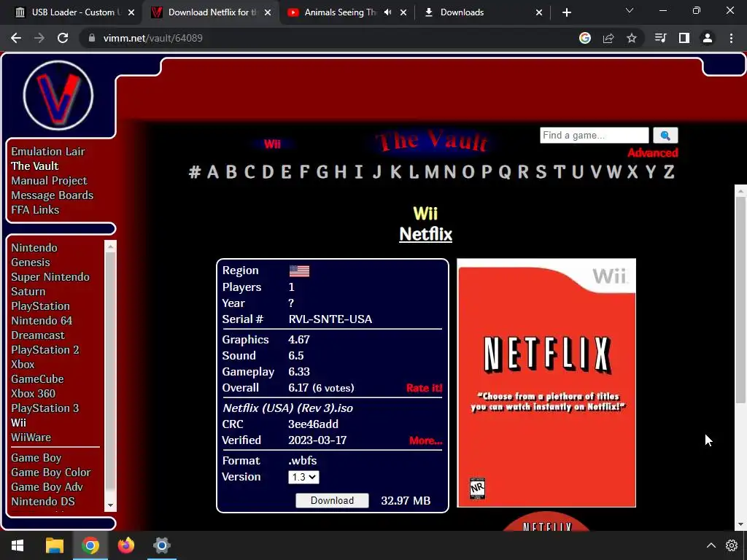Launch Firefox from the taskbar
This screenshot has width=747, height=560.
coord(125,545)
